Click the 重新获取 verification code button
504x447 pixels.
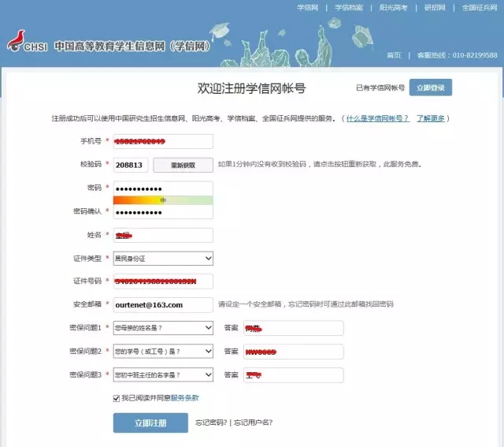pos(182,165)
